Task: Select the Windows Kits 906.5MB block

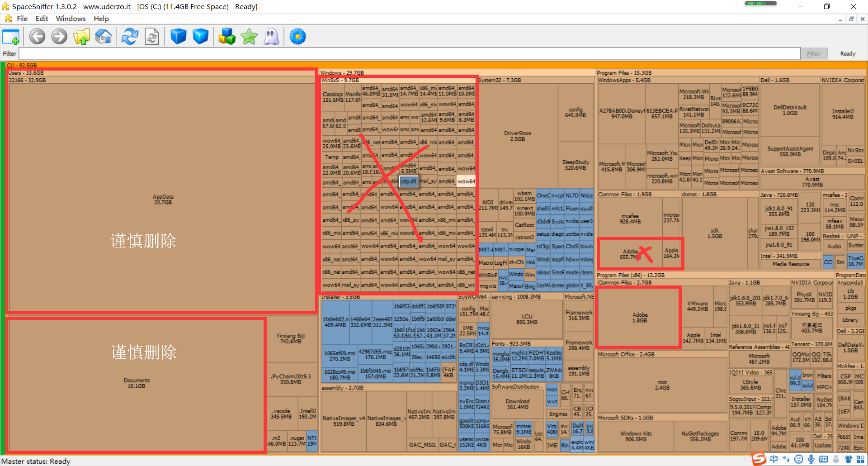Action: click(x=636, y=436)
